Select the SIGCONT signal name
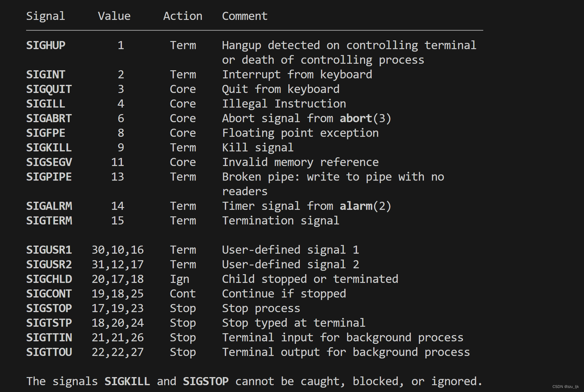This screenshot has width=584, height=392. (x=49, y=294)
